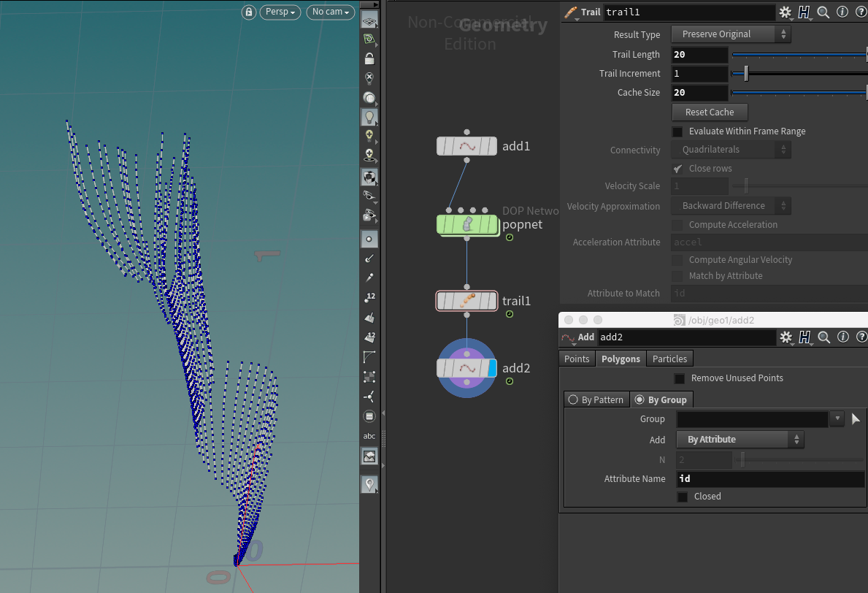
Task: Open the info icon in add2 panel header
Action: pos(842,337)
